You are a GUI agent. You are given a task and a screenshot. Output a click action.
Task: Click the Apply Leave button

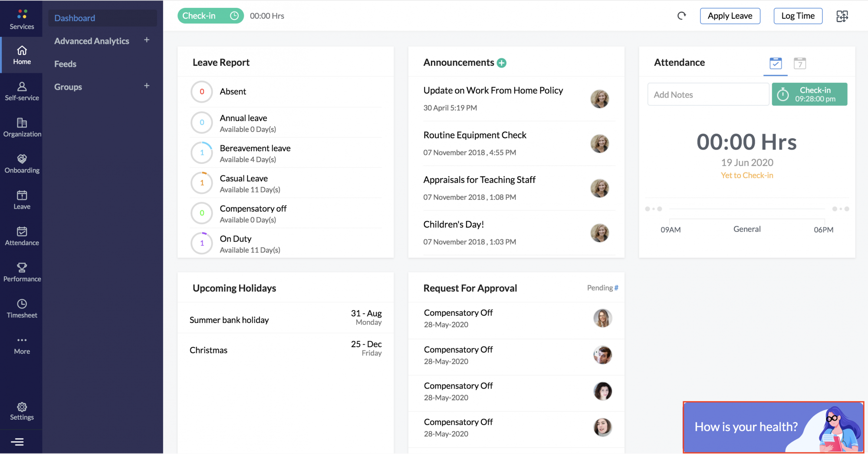pyautogui.click(x=730, y=16)
